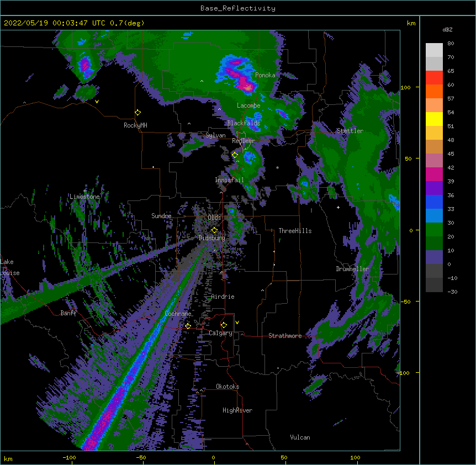
Task: Click the 50 tick label on the right vertical axis
Action: (408, 158)
